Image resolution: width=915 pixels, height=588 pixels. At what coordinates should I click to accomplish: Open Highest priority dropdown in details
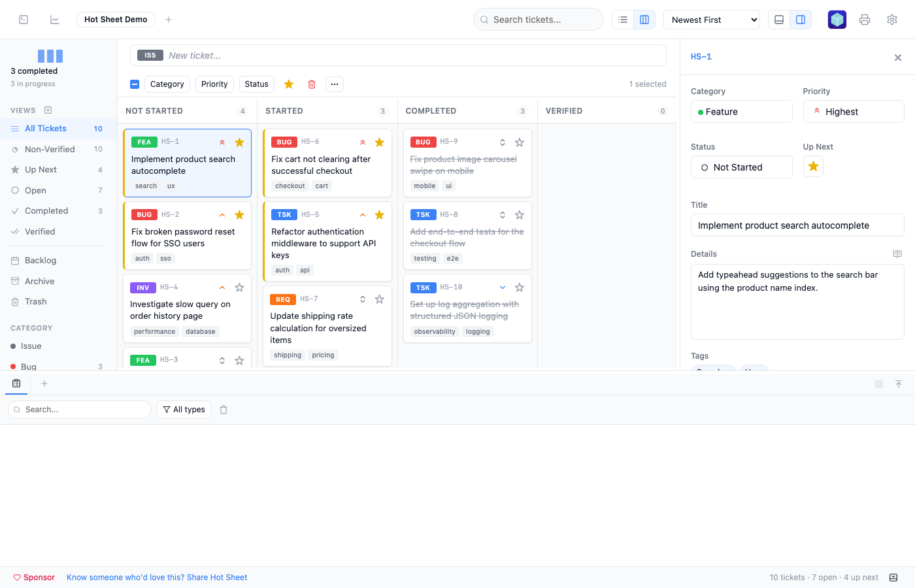854,112
